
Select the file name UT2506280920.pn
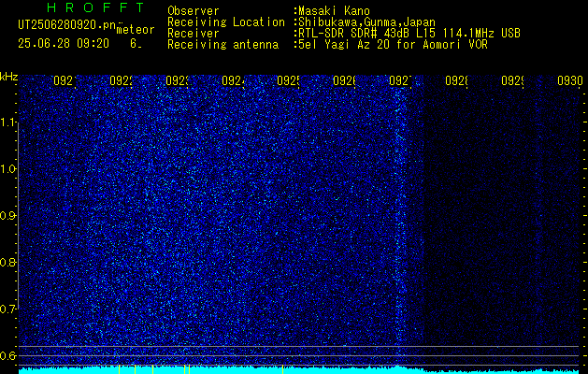tap(66, 24)
